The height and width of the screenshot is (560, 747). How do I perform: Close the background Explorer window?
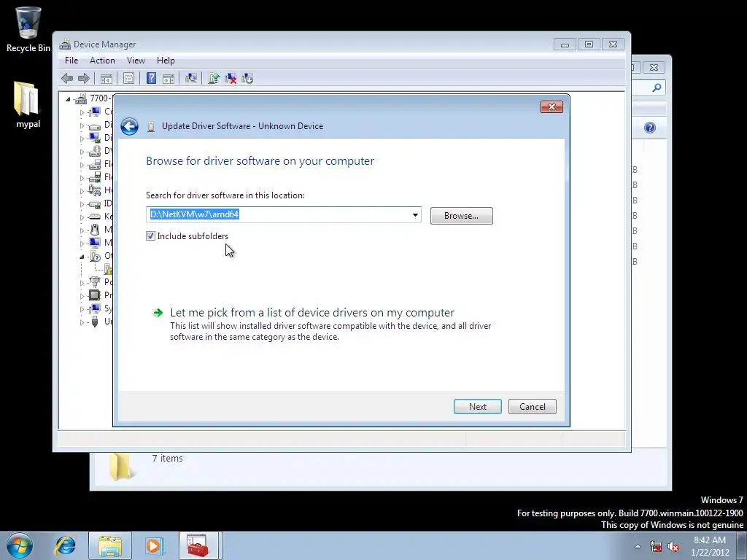pyautogui.click(x=654, y=68)
